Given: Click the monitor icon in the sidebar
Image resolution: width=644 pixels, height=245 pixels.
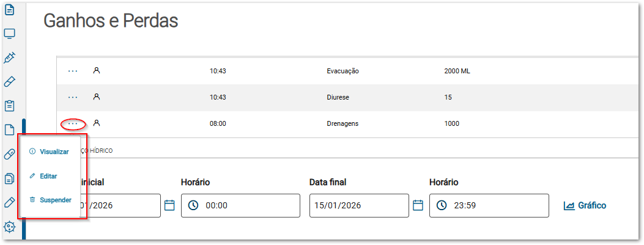Looking at the screenshot, I should tap(10, 34).
